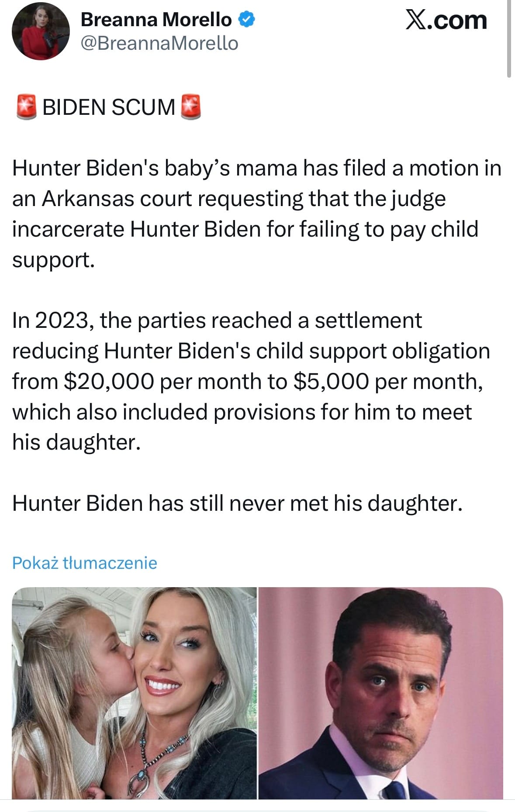This screenshot has width=515, height=812.
Task: Click the paragraph about the 2023 settlement
Action: 251,381
